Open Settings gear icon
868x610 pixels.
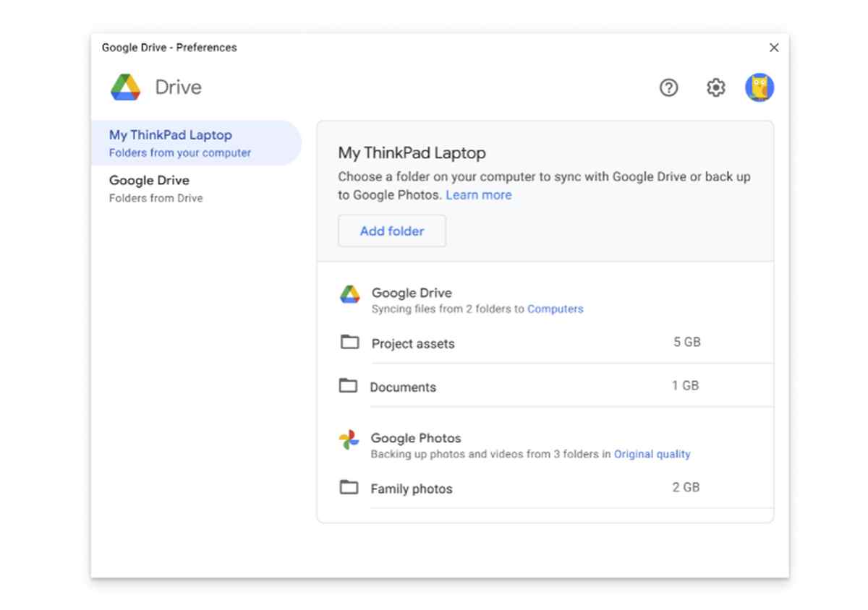[x=715, y=87]
